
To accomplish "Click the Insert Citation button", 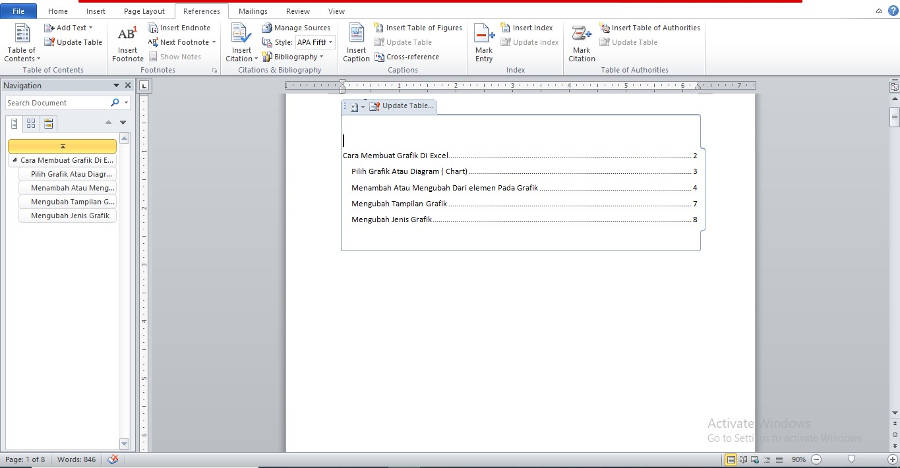I will pyautogui.click(x=241, y=42).
